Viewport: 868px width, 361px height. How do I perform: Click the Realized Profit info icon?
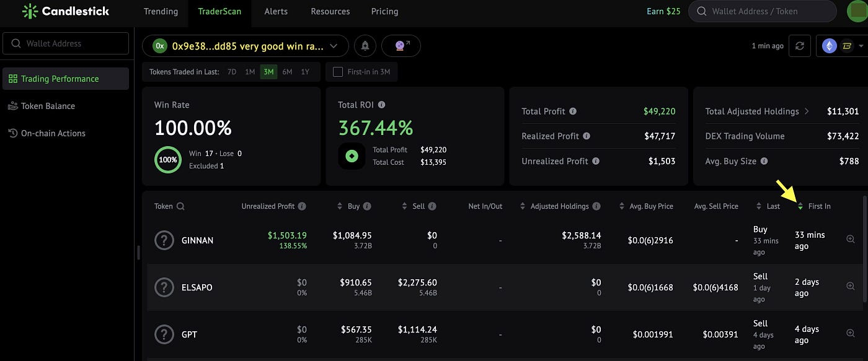click(x=587, y=136)
